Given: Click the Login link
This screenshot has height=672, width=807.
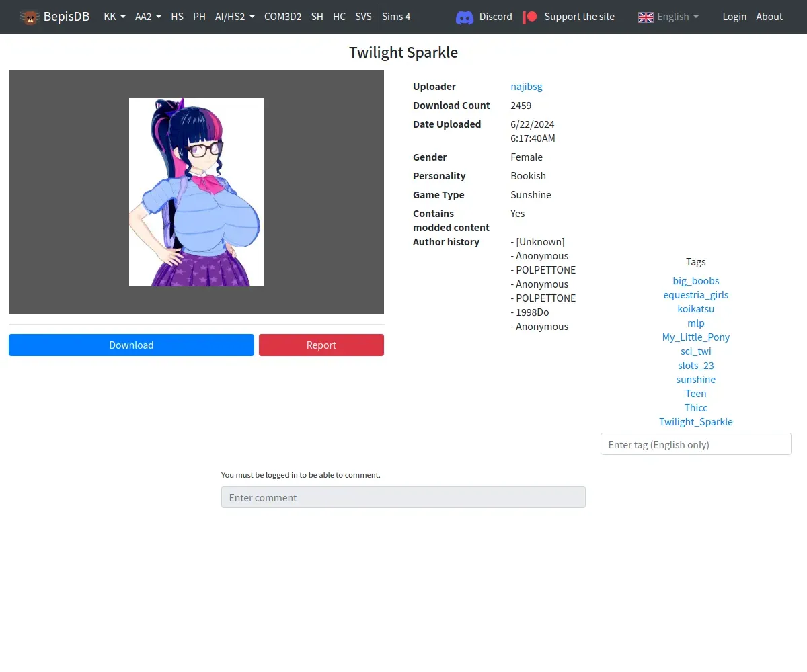Looking at the screenshot, I should tap(734, 17).
